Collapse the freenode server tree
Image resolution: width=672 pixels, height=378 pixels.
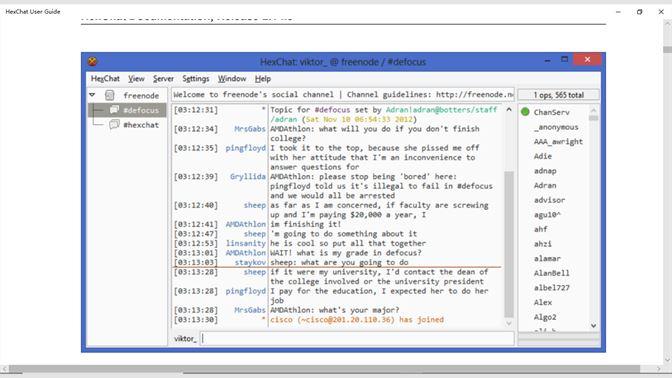pos(92,95)
